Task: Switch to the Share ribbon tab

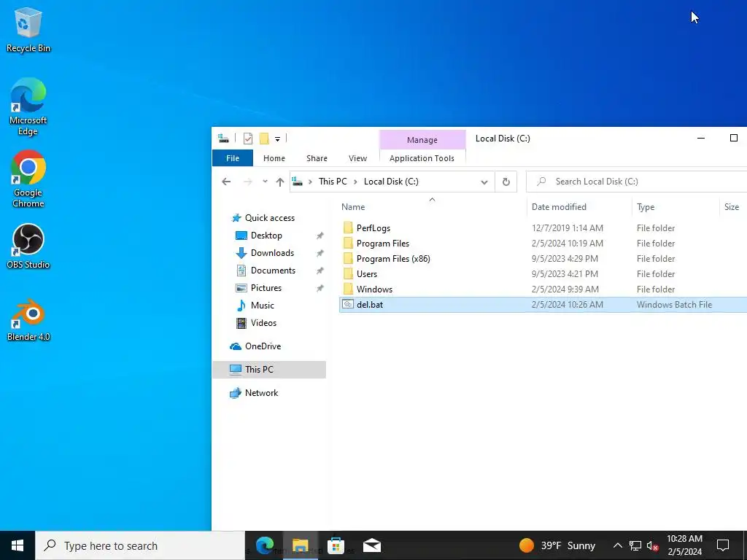Action: (x=317, y=158)
